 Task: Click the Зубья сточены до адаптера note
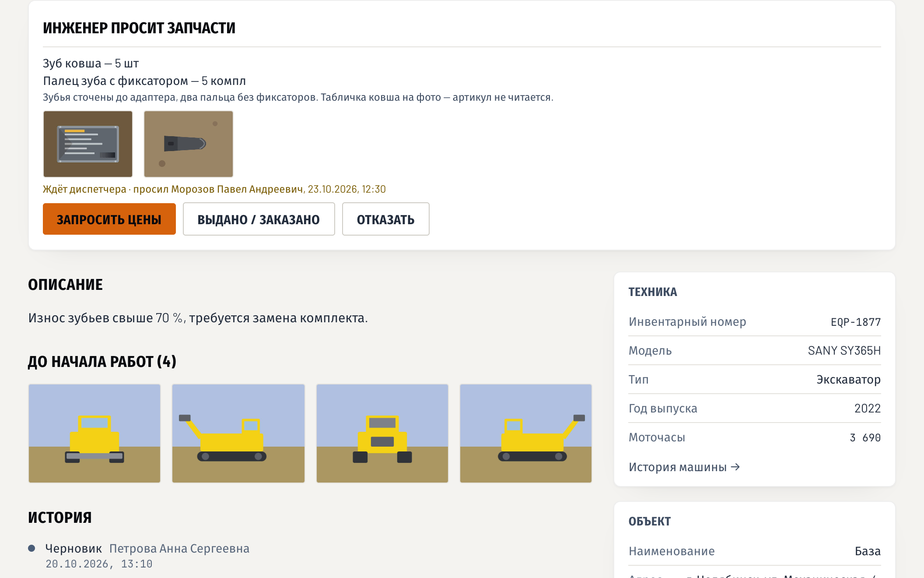tap(298, 97)
